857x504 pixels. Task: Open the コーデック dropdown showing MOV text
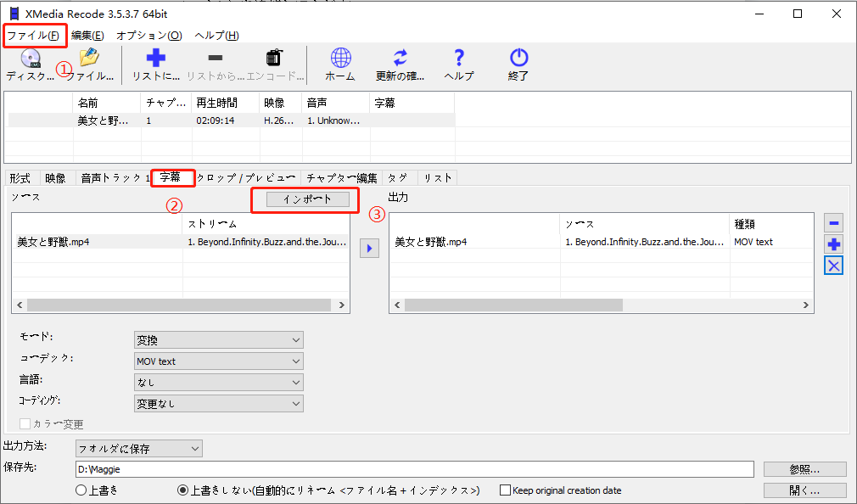pos(218,361)
